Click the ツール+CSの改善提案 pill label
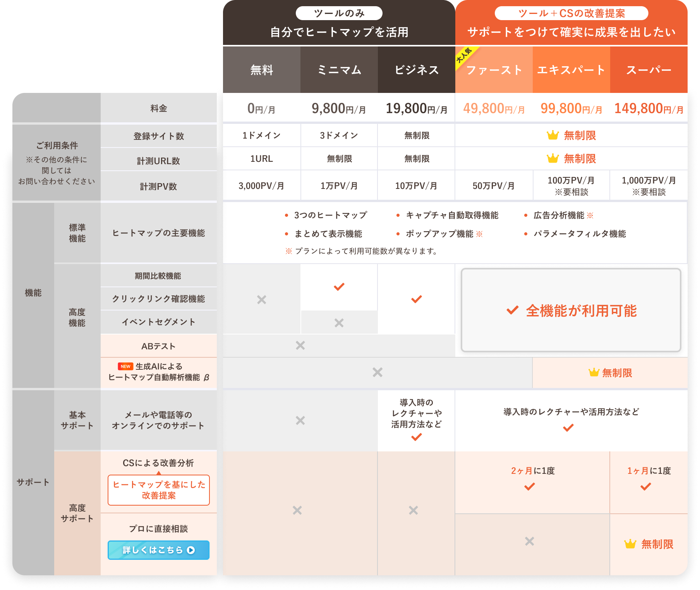This screenshot has width=700, height=590. coord(571,13)
